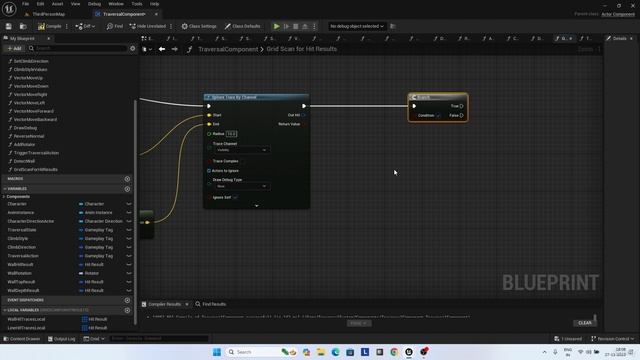Expand the Components category
This screenshot has width=640, height=360.
[4, 197]
